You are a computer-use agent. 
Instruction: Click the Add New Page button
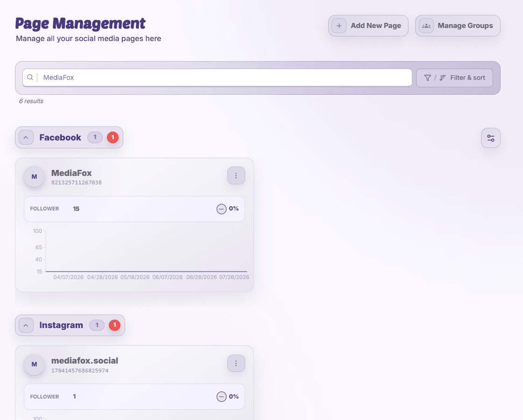[368, 26]
